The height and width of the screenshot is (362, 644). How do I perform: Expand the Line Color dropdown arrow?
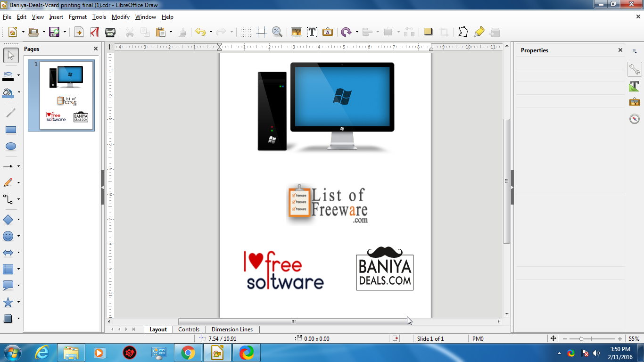18,75
